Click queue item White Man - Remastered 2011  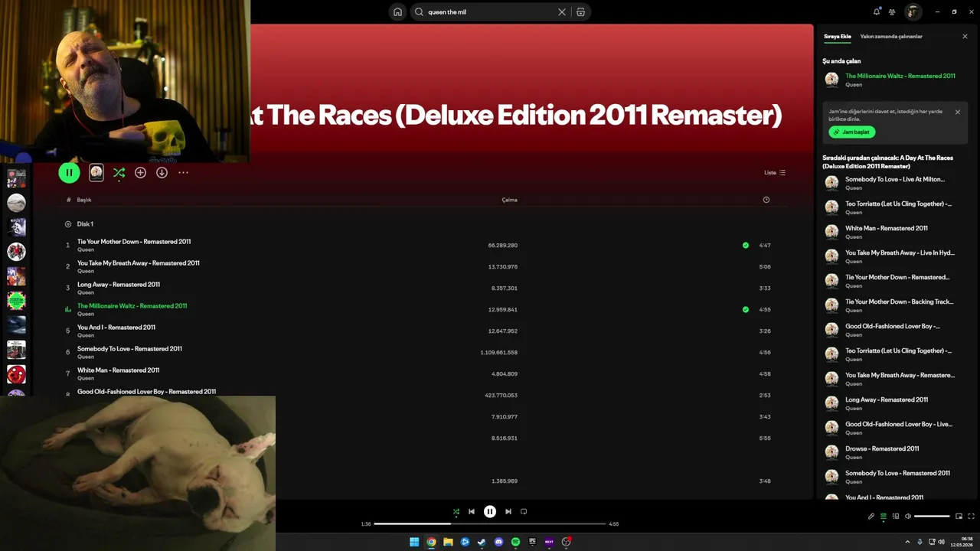pyautogui.click(x=887, y=228)
